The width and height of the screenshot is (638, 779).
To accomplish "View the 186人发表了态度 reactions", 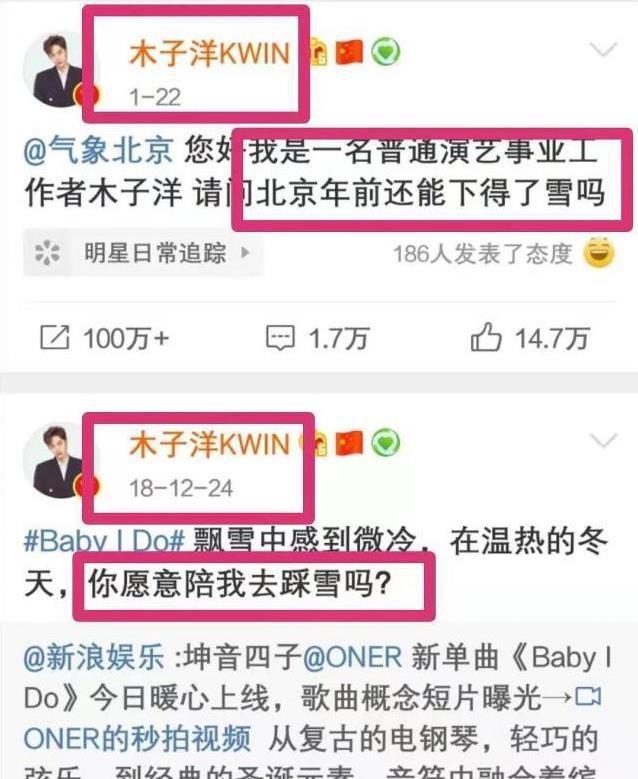I will (x=482, y=254).
